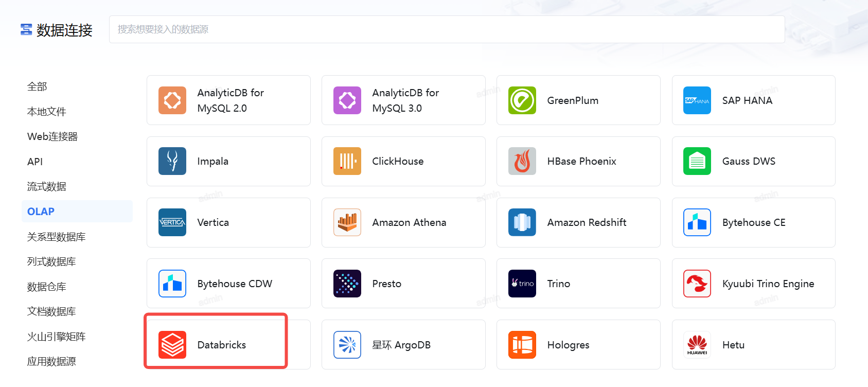Click the Impala icon
868x387 pixels.
coord(172,161)
